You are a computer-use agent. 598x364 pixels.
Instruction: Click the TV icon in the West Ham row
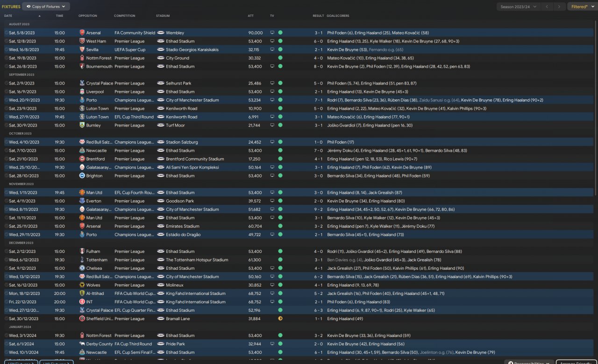point(272,42)
